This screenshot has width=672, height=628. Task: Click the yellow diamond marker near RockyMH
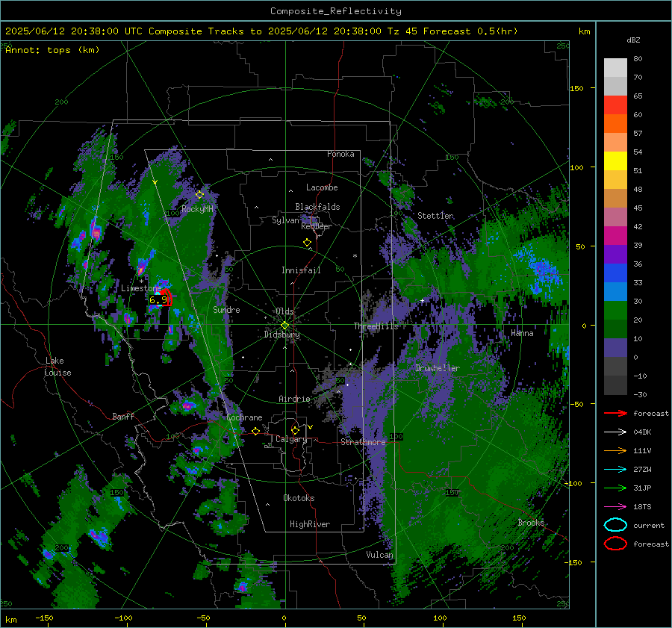point(199,195)
